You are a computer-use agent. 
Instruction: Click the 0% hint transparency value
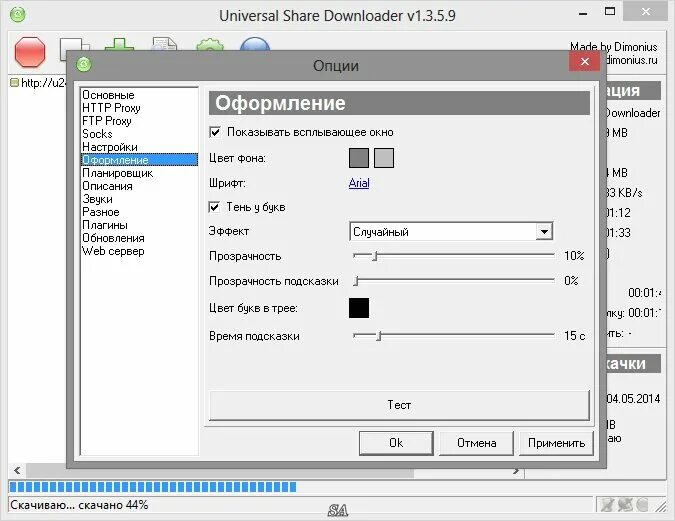[571, 281]
